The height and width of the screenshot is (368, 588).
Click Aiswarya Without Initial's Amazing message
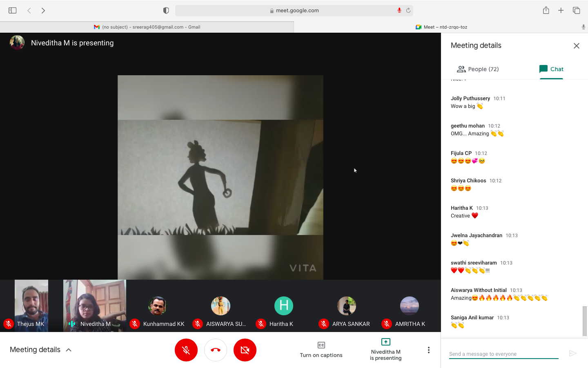[499, 298]
